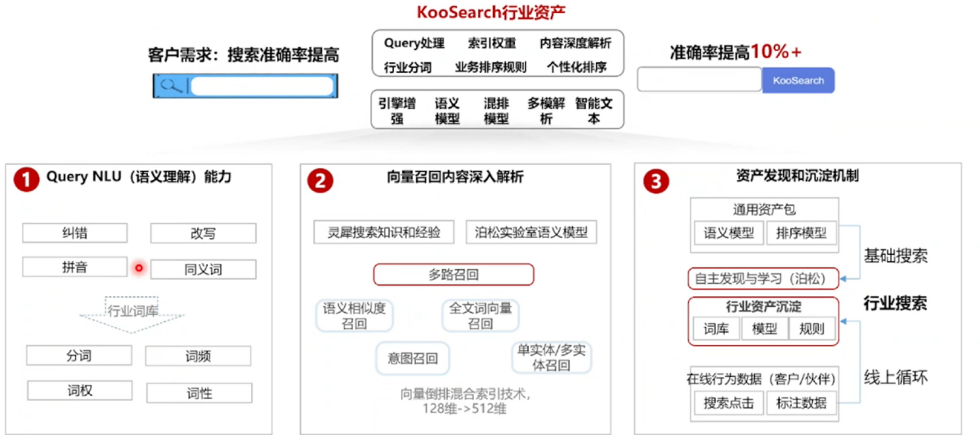This screenshot has width=980, height=435.
Task: Click the "规则" box
Action: pyautogui.click(x=812, y=329)
